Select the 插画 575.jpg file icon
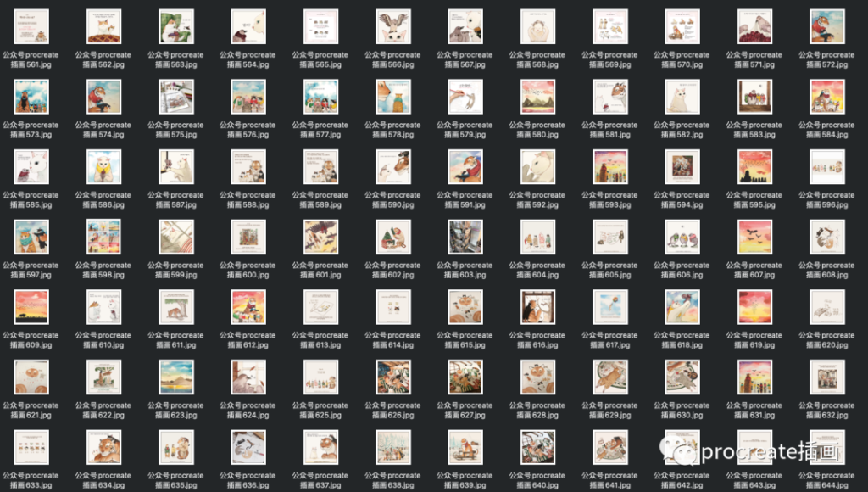 click(175, 97)
